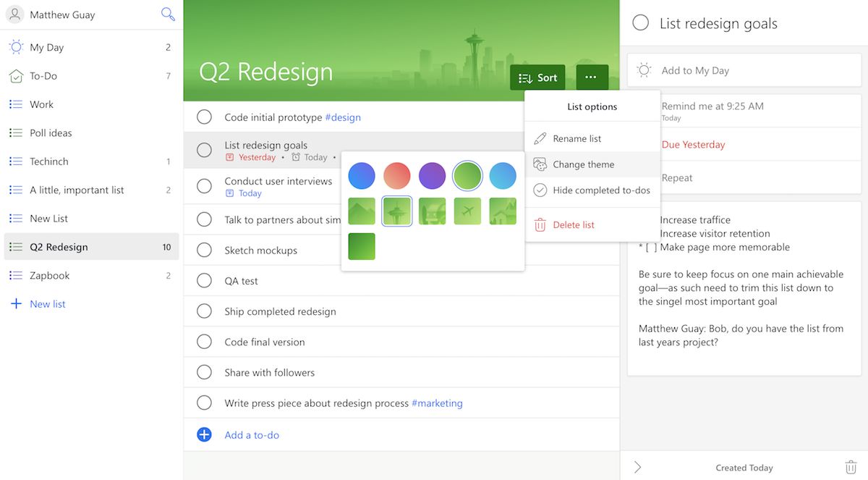Click the New list link in sidebar

47,304
